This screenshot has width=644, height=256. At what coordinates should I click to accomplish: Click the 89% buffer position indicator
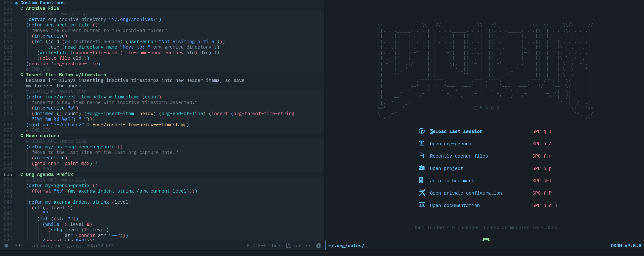(110, 246)
